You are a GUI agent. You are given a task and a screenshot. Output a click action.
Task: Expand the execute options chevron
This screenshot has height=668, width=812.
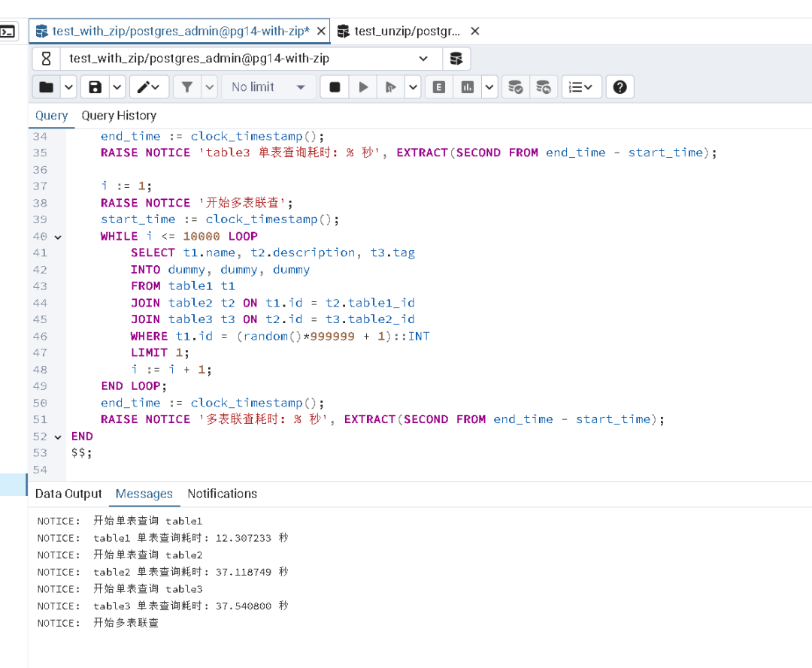(412, 86)
